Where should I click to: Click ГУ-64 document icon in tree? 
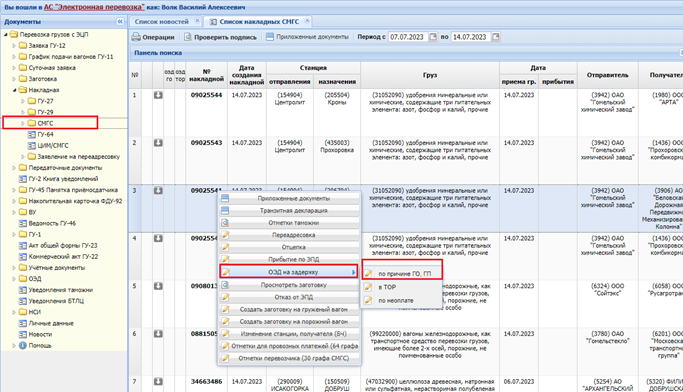click(x=31, y=135)
